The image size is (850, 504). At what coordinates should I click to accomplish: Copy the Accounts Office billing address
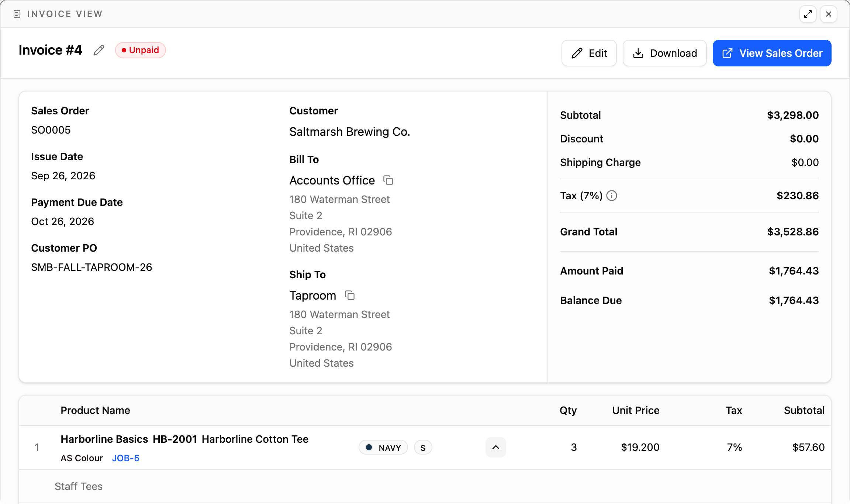[388, 180]
